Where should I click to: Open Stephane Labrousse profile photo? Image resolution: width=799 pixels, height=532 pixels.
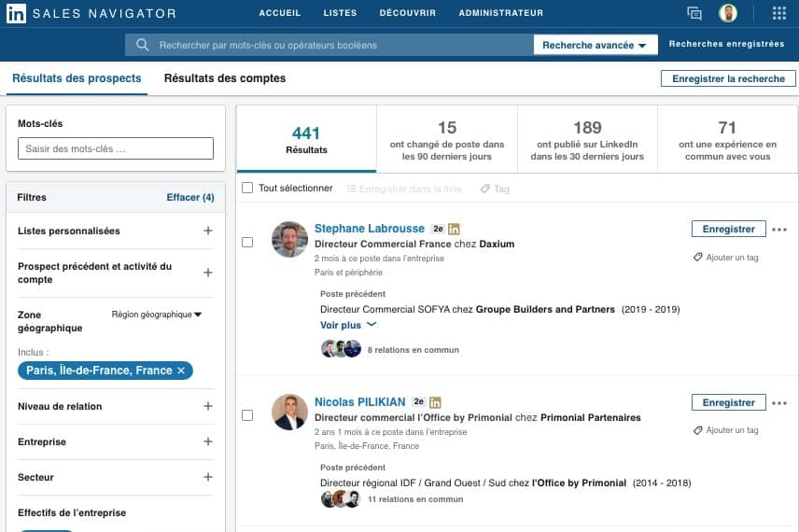pyautogui.click(x=289, y=239)
